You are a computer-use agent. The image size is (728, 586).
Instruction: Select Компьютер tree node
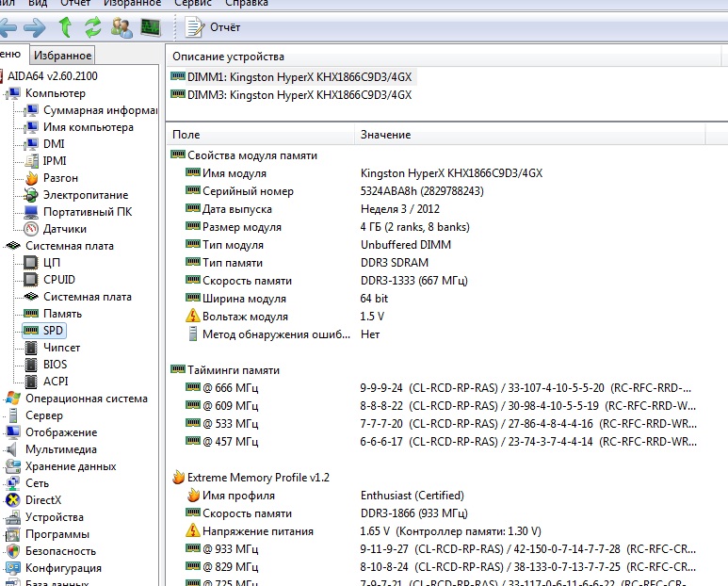click(56, 93)
